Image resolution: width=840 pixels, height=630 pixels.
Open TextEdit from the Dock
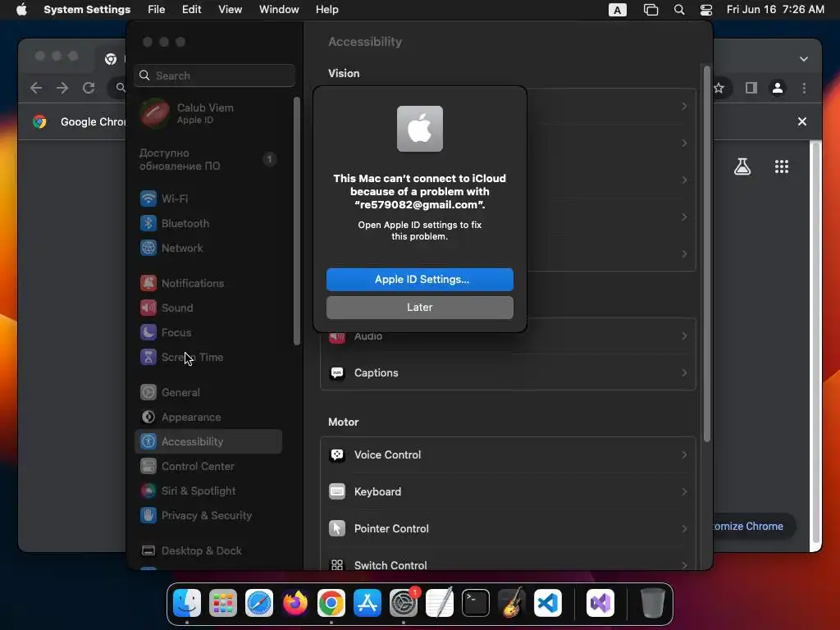[440, 603]
